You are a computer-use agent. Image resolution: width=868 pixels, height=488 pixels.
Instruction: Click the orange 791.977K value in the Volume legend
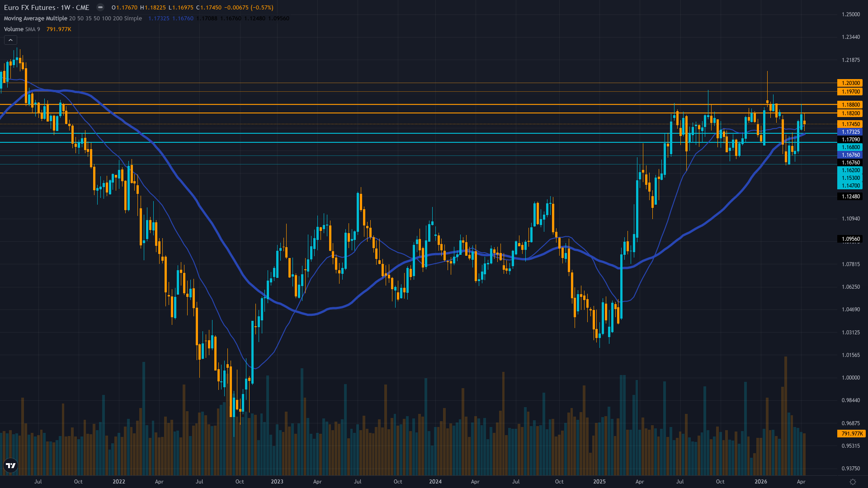pos(59,29)
